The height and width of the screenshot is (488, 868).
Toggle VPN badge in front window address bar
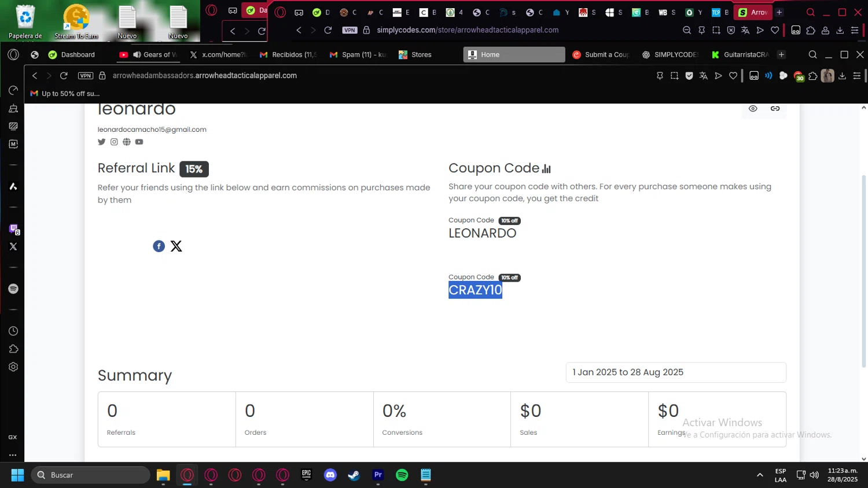click(86, 76)
